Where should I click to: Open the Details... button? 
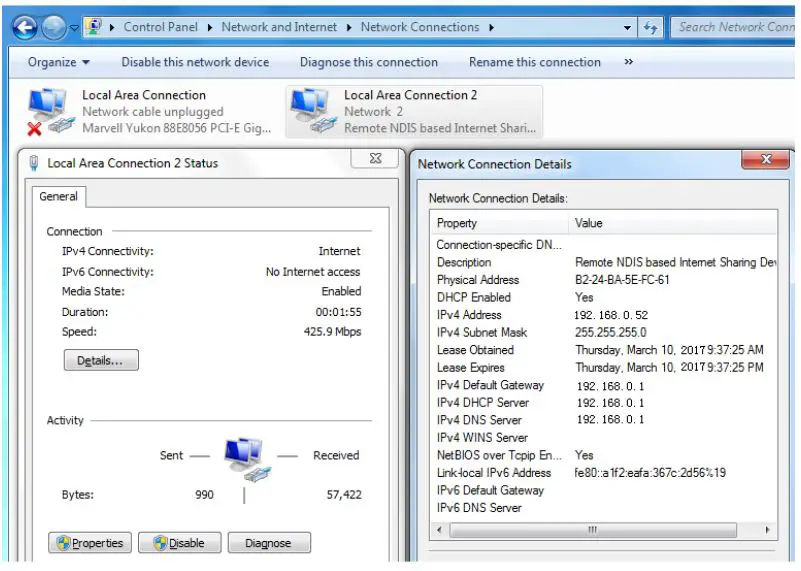click(x=101, y=361)
